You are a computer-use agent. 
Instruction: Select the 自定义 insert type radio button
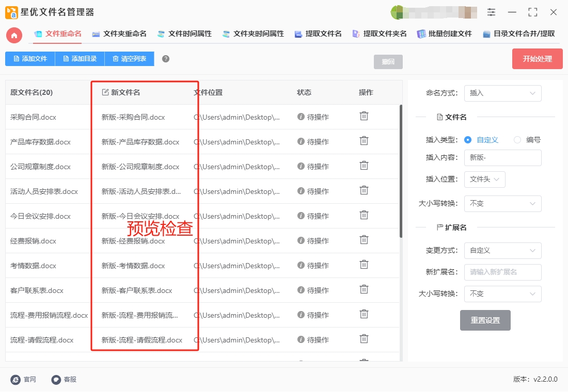point(468,140)
